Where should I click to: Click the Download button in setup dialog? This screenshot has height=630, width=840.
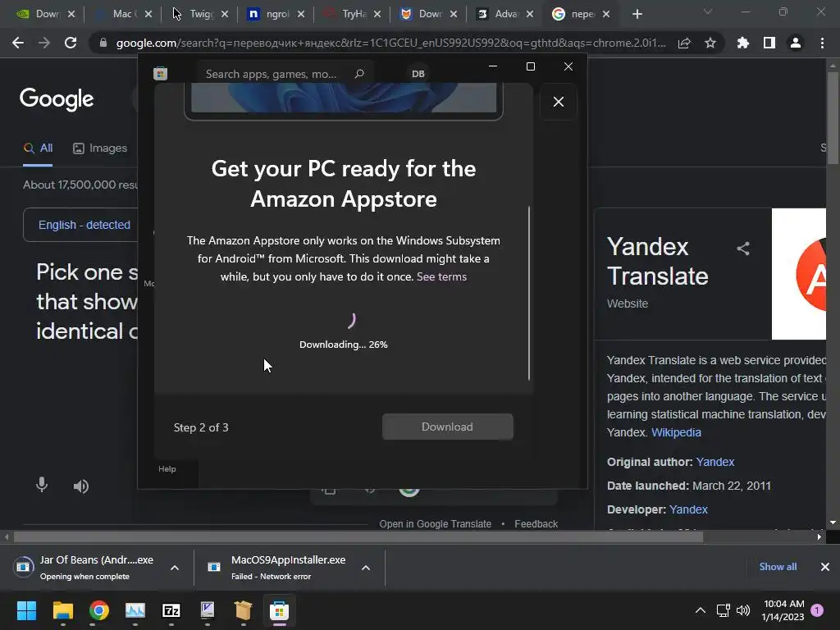[x=447, y=427]
